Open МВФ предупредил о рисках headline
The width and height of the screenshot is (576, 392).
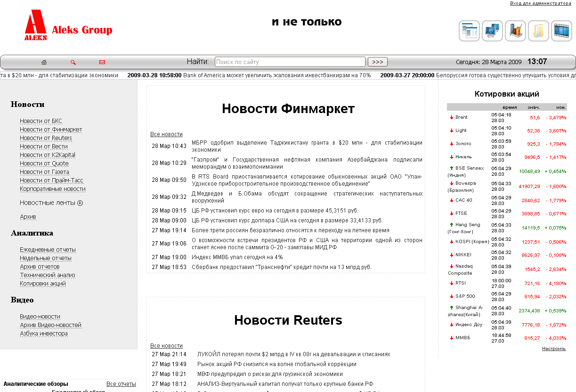click(x=270, y=374)
